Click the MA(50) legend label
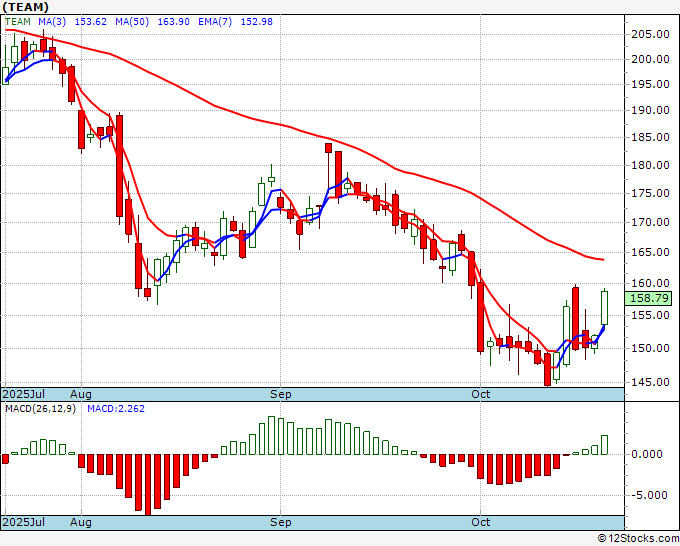Image resolution: width=680 pixels, height=546 pixels. click(x=132, y=22)
